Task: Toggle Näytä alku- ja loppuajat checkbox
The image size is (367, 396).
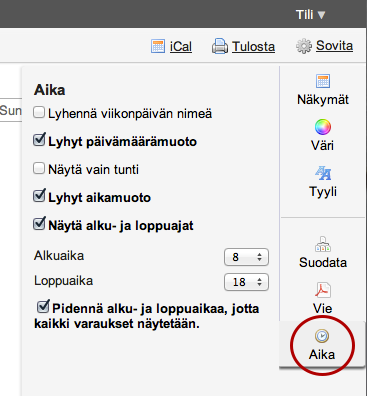Action: tap(39, 224)
